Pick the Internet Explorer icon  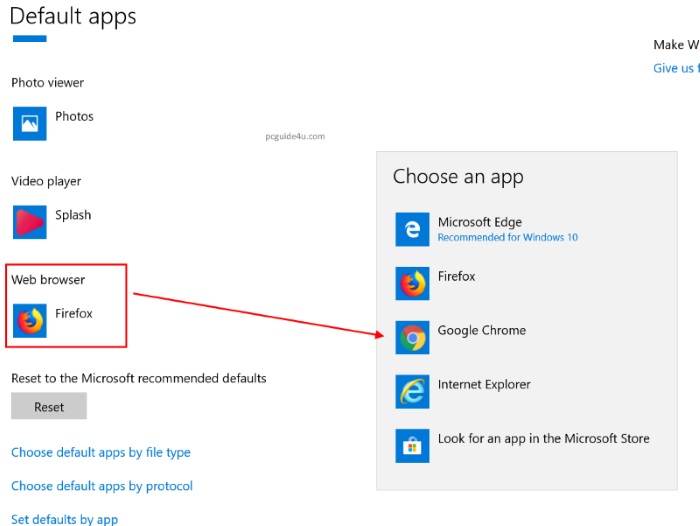(x=412, y=391)
